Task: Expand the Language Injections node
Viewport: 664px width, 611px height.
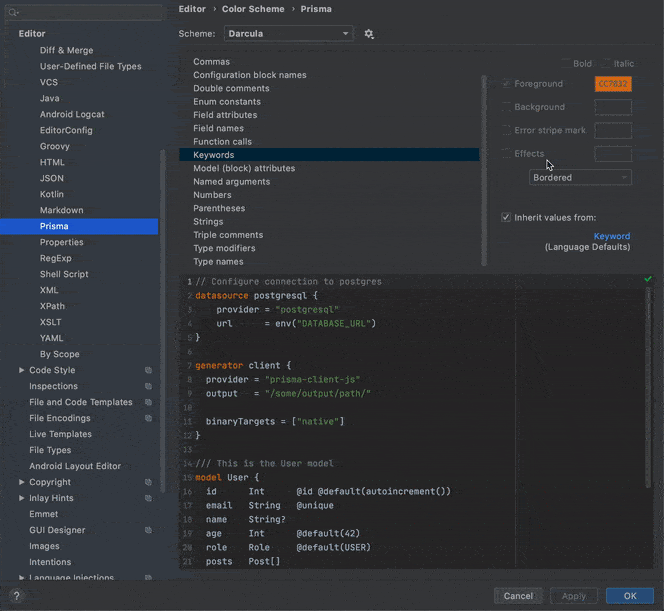Action: click(x=21, y=577)
